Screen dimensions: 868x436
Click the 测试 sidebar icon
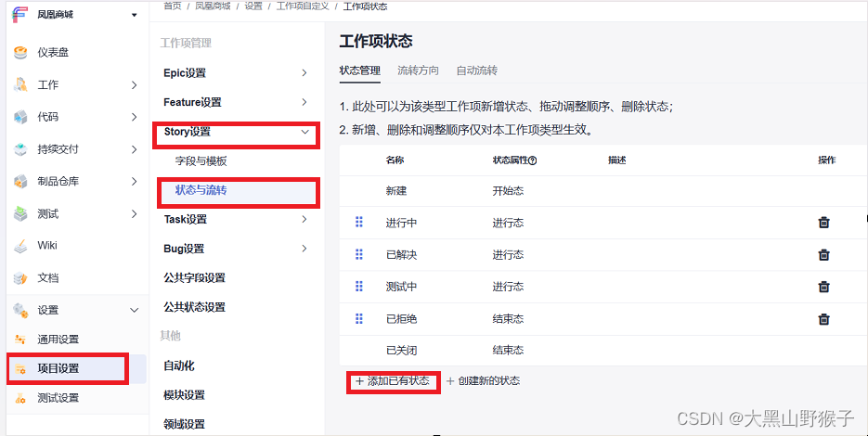click(x=20, y=213)
